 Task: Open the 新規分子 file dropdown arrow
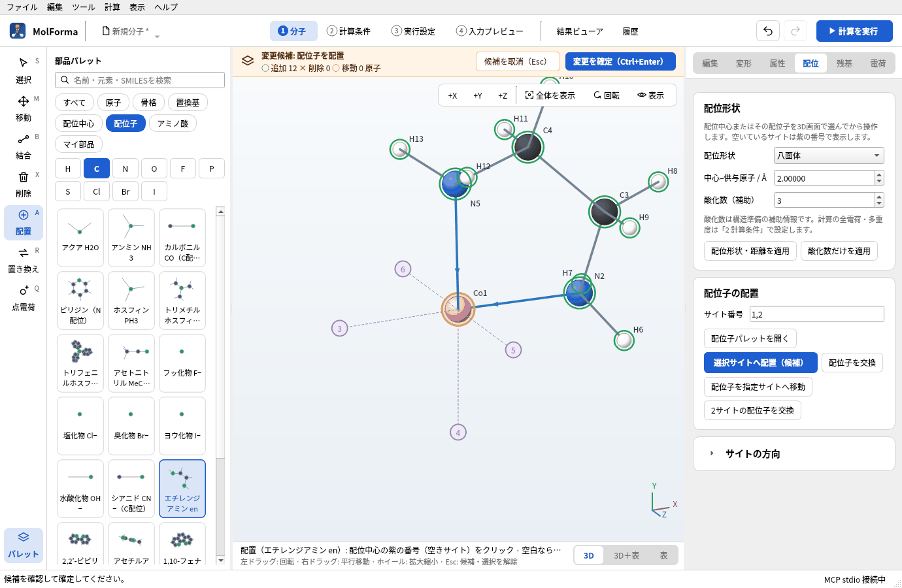[x=157, y=36]
